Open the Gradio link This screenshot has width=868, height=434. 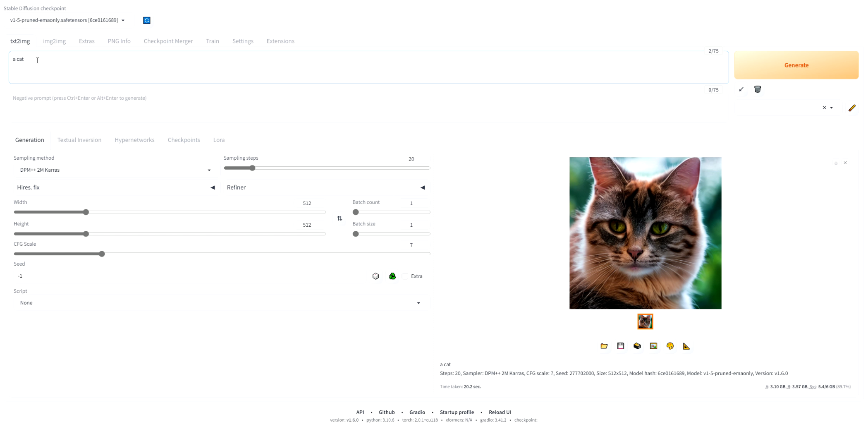click(x=417, y=412)
